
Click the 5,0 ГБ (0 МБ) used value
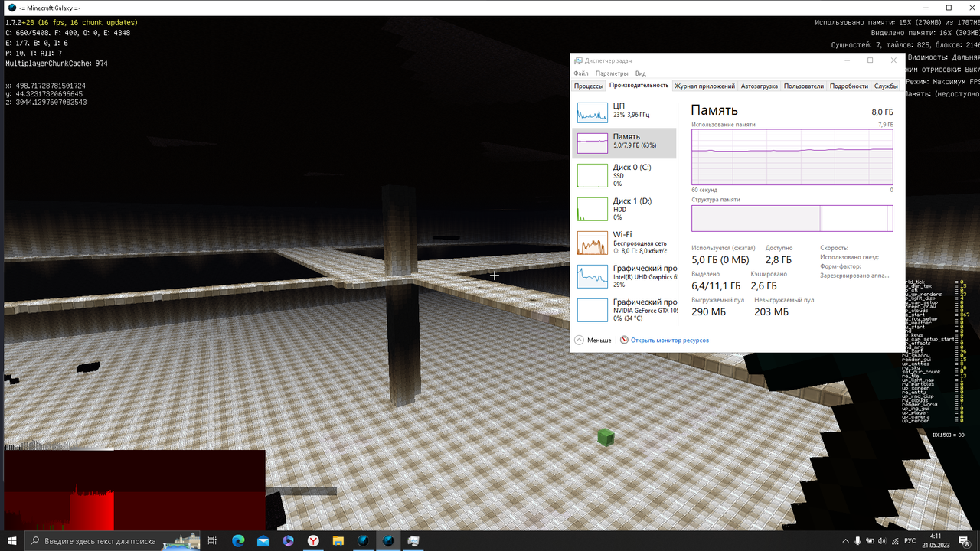(x=720, y=260)
